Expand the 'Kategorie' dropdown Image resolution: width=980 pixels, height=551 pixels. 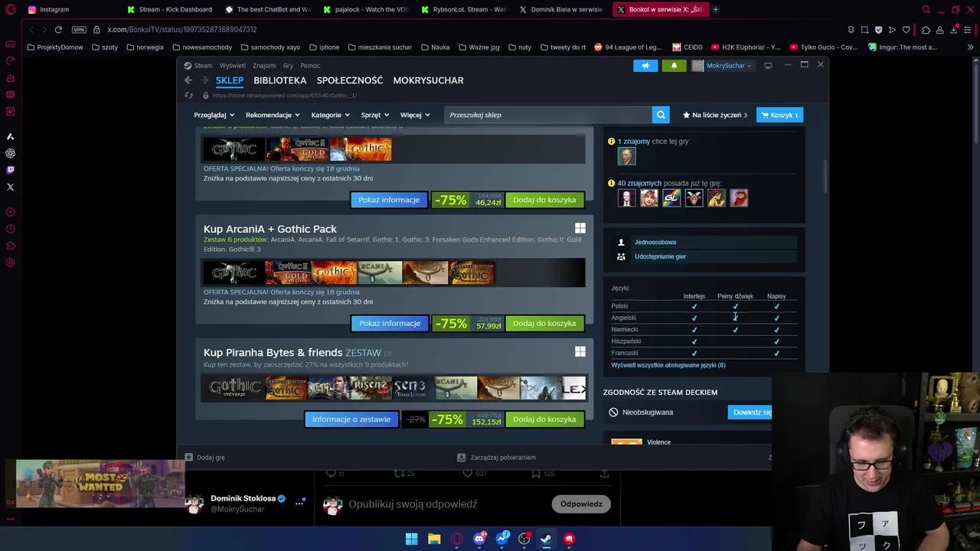coord(330,115)
